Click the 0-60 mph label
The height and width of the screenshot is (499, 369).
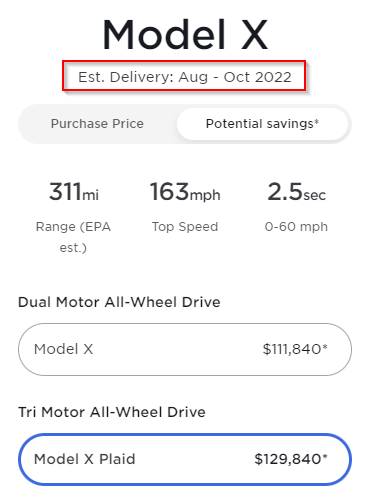(296, 227)
